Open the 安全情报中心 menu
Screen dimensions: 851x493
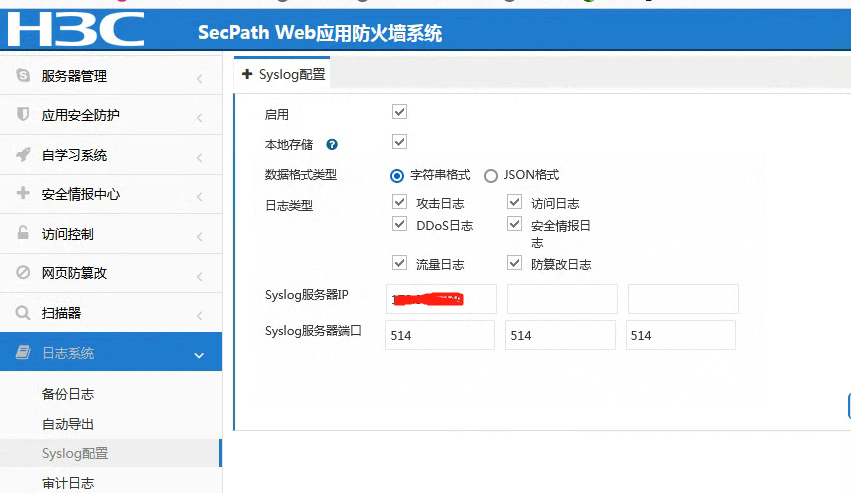[111, 194]
